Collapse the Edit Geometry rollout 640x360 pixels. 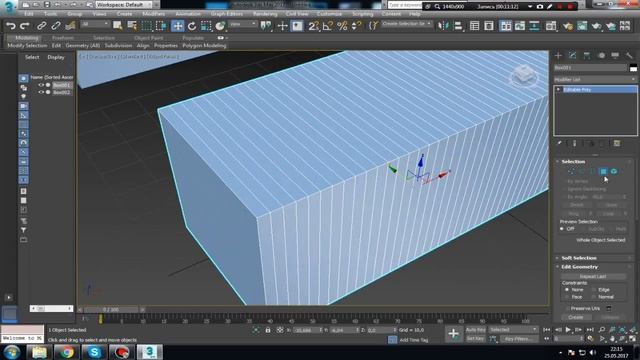[x=579, y=267]
